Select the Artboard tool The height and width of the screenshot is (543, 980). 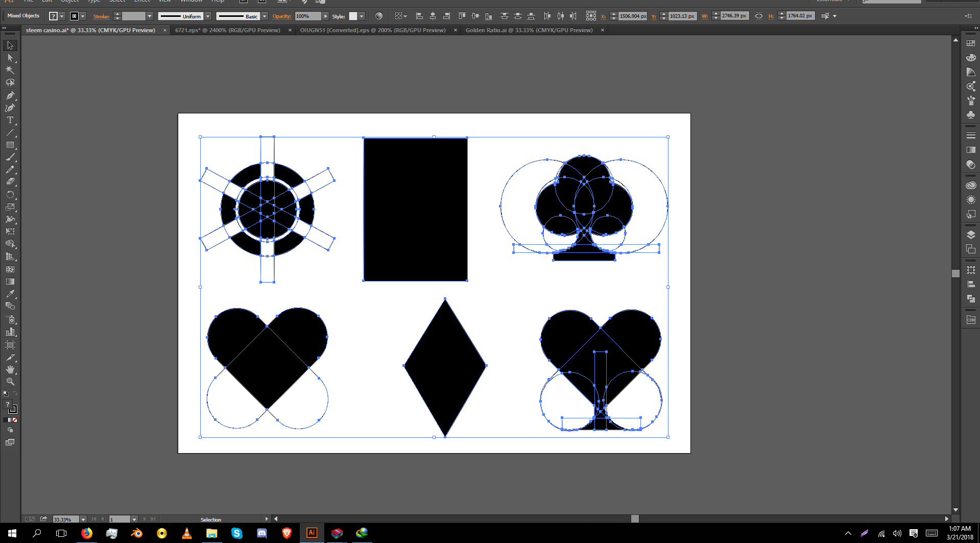(x=10, y=345)
